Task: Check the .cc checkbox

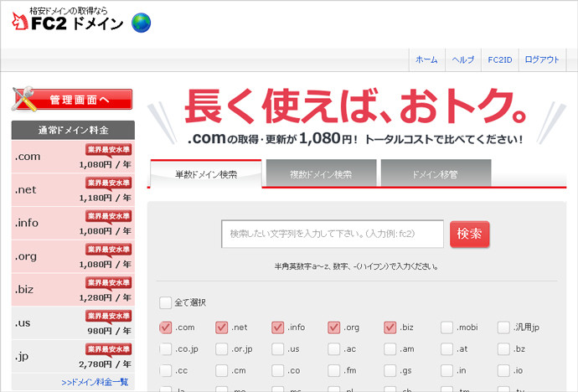Action: [x=166, y=370]
